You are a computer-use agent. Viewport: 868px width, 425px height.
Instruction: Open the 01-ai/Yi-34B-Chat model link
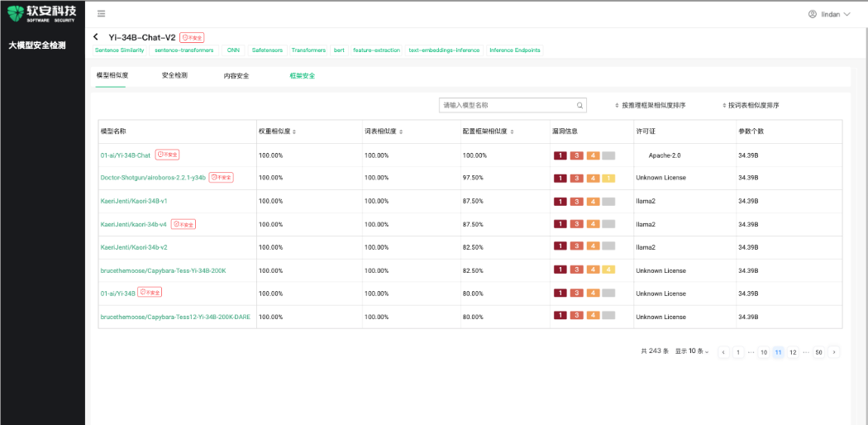click(x=125, y=155)
